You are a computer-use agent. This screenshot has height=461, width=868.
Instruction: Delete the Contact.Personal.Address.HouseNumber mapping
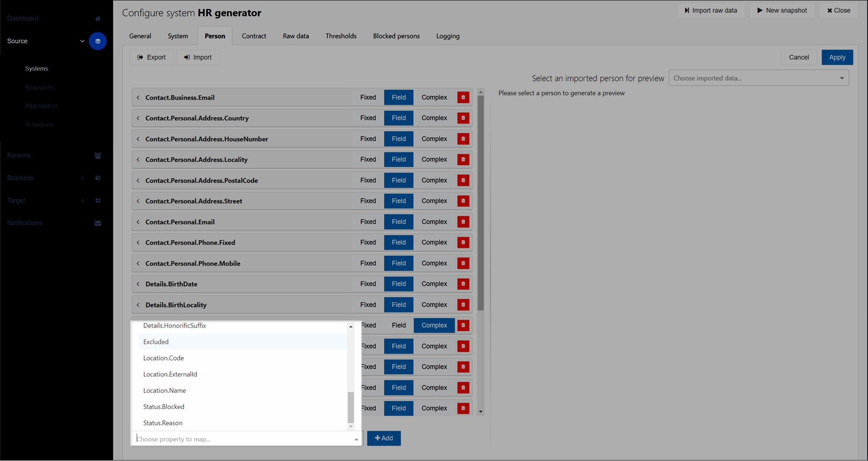click(x=463, y=139)
